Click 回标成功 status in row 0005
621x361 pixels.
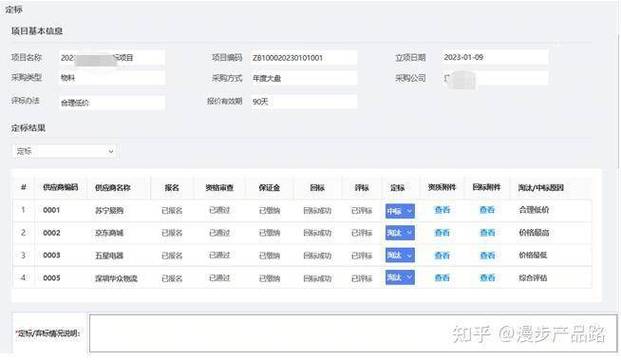tap(317, 278)
